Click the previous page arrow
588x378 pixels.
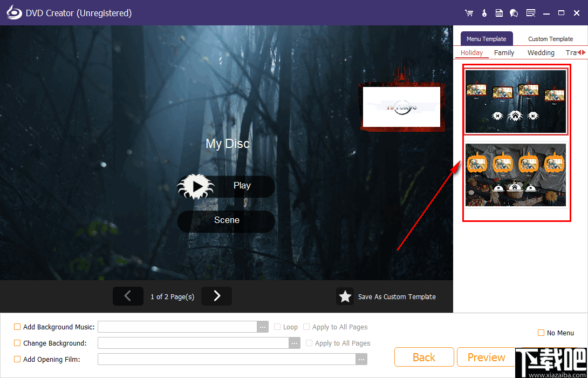click(128, 296)
